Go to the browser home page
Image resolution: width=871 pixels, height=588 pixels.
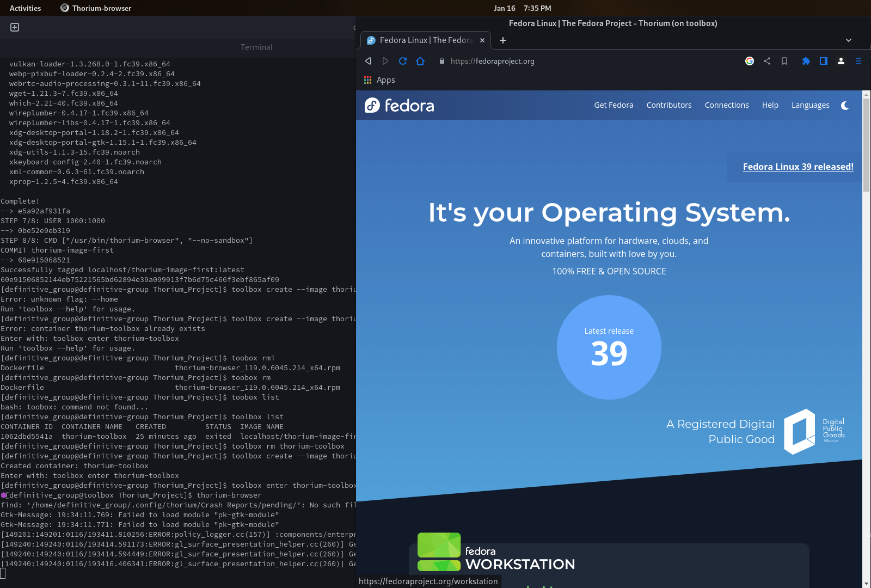tap(420, 61)
